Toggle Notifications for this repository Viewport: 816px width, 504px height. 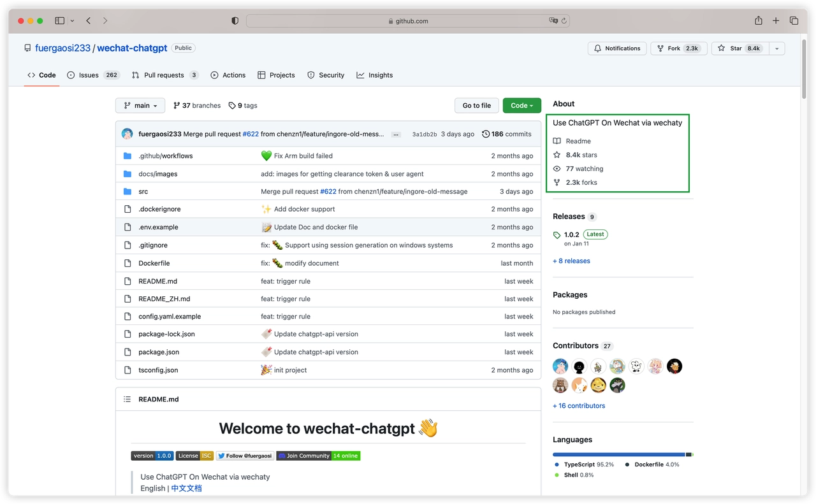tap(616, 48)
